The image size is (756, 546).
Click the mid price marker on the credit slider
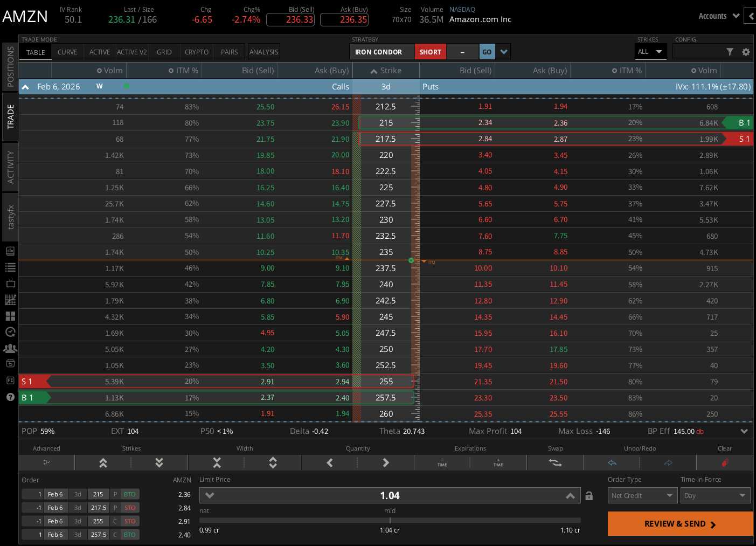click(390, 520)
